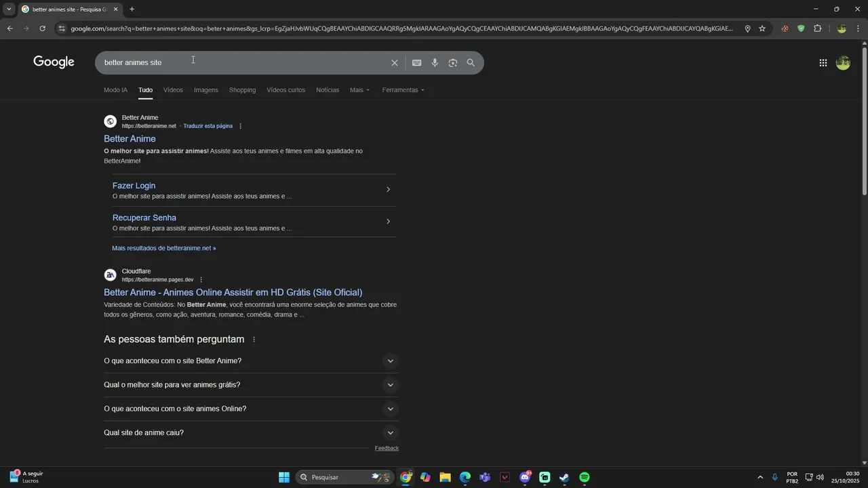Open the Fazer Login link
Screen dimensions: 868x488
134,186
